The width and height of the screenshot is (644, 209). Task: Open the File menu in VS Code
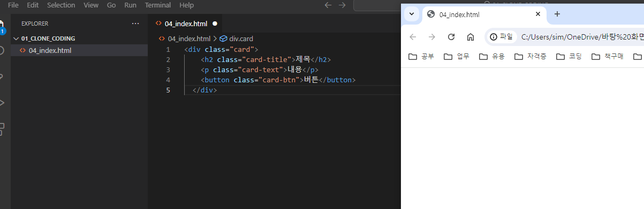pyautogui.click(x=13, y=5)
